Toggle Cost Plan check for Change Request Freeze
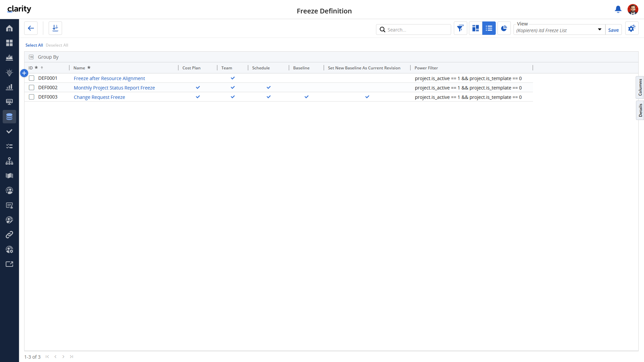This screenshot has width=644, height=362. tap(198, 97)
